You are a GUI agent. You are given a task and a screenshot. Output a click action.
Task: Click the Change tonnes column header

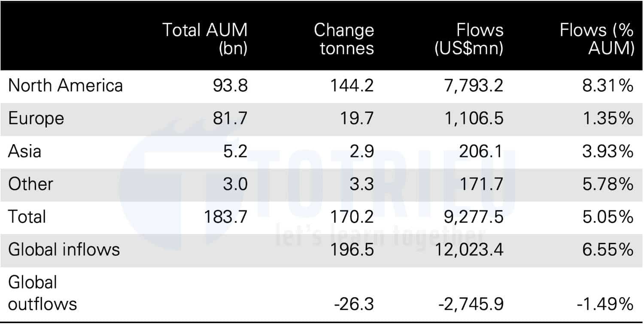pos(343,39)
